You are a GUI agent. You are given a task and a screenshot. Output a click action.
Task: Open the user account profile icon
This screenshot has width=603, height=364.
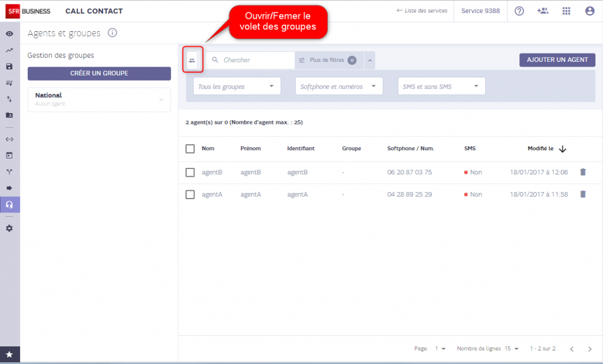[589, 11]
